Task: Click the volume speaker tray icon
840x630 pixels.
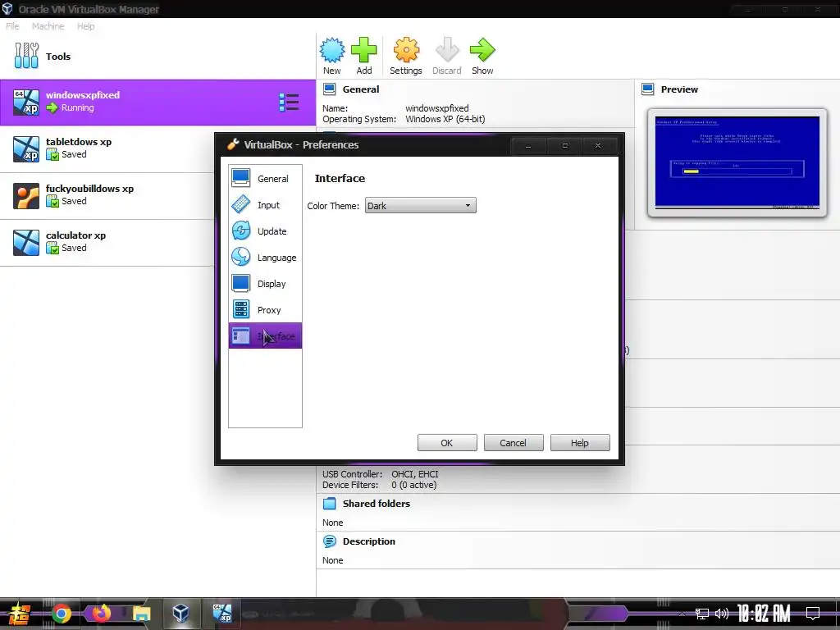Action: click(x=722, y=614)
